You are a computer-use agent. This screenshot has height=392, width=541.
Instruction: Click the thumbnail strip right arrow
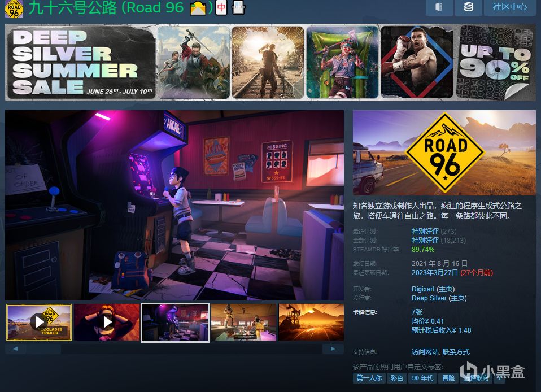(x=333, y=349)
